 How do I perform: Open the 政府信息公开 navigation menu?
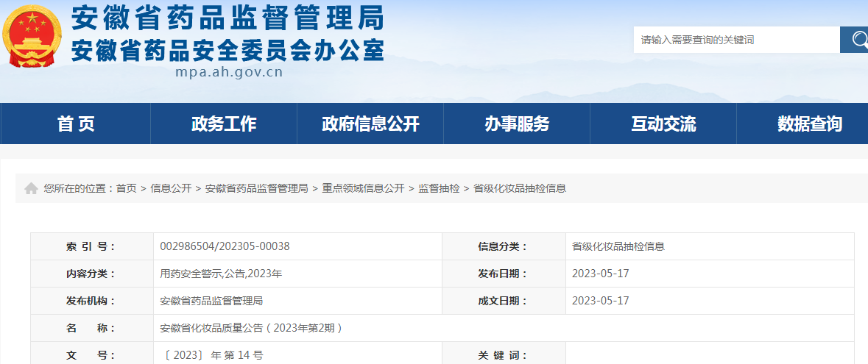[370, 124]
